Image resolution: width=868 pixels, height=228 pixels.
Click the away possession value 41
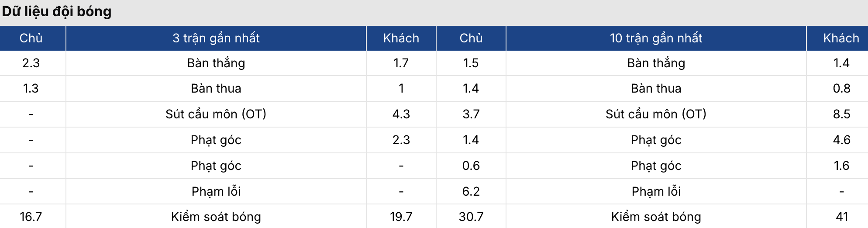tap(841, 217)
